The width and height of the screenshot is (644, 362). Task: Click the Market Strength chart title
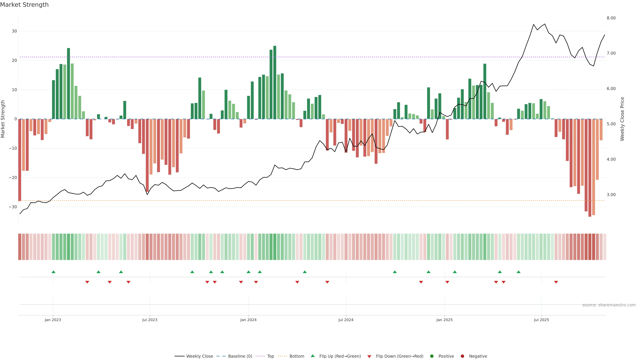point(24,5)
